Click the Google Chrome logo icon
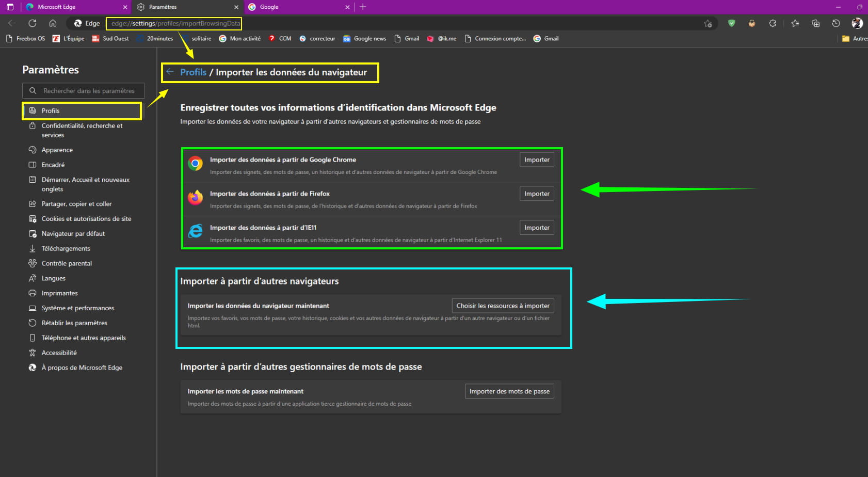Viewport: 868px width, 477px height. tap(195, 164)
